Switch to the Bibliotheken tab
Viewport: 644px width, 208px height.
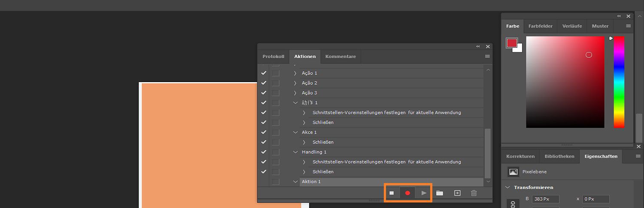(559, 156)
